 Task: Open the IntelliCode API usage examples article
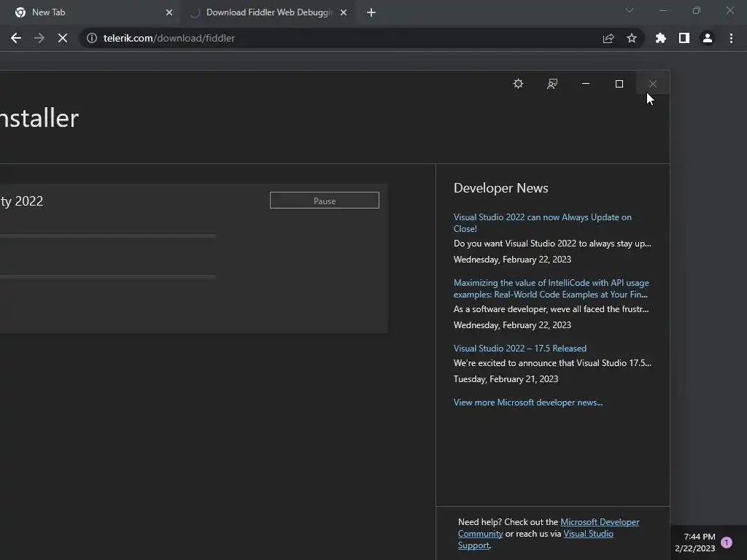(x=551, y=289)
